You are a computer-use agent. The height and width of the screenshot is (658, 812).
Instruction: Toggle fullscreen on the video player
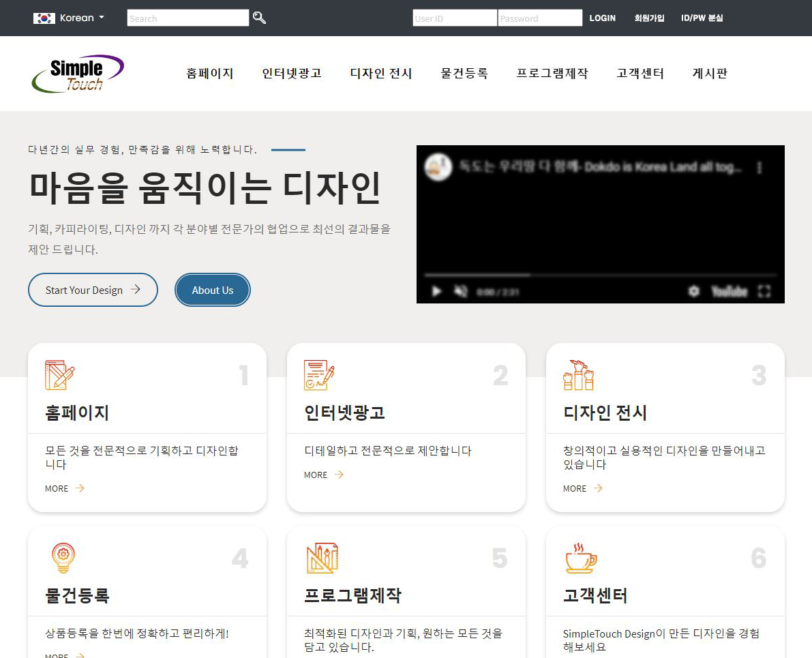[764, 291]
